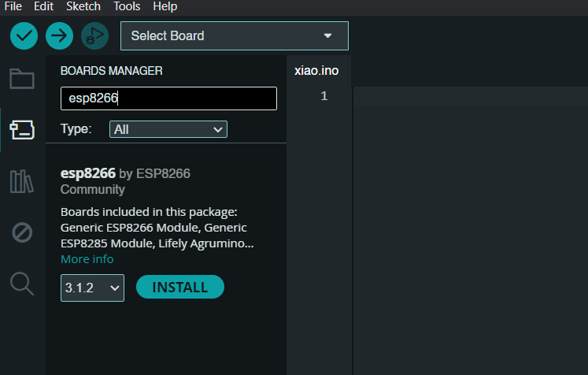Image resolution: width=588 pixels, height=375 pixels.
Task: Open the Sketch menu
Action: 83,6
